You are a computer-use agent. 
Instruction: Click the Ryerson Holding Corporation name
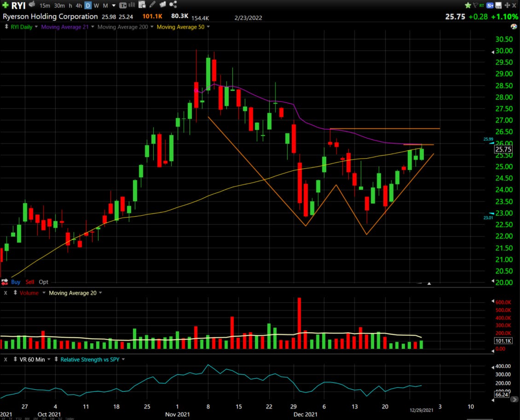50,16
